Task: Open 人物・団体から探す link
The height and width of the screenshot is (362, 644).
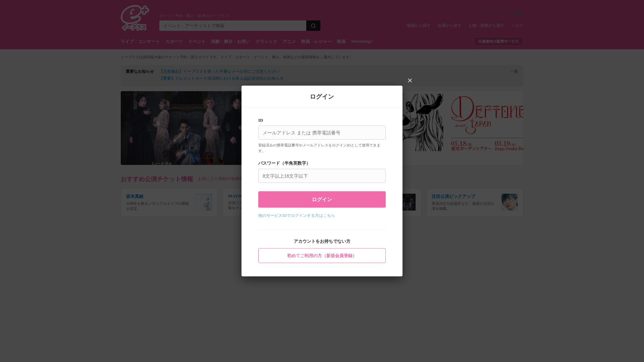Action: click(x=486, y=25)
